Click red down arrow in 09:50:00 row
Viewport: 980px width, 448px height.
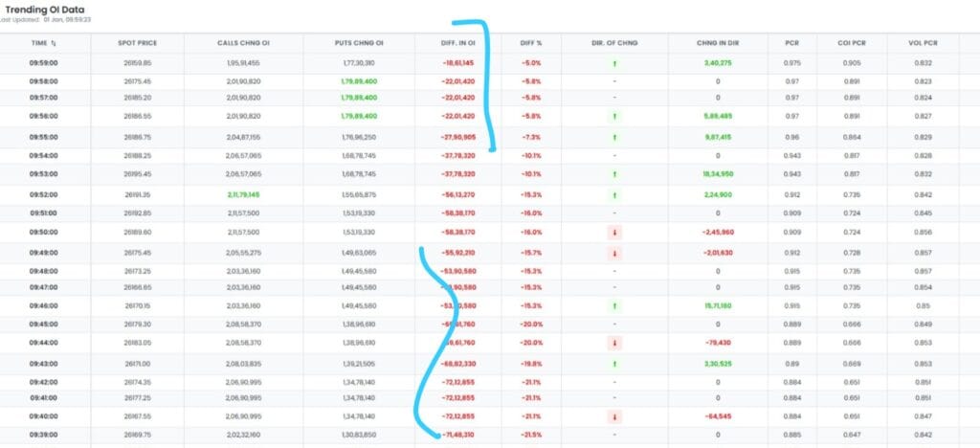614,233
